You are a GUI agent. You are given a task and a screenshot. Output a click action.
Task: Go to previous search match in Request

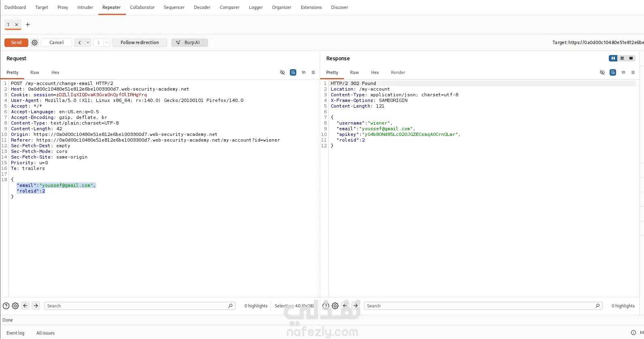[26, 306]
